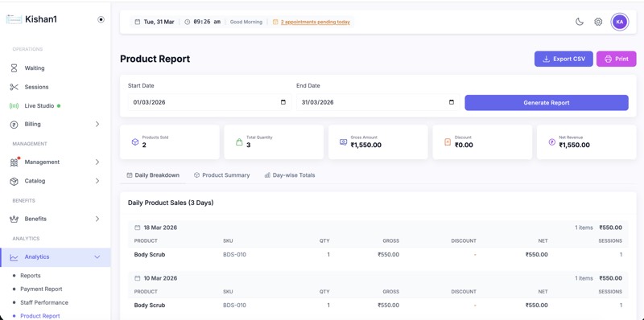This screenshot has height=320, width=644.
Task: Click the Live Studio menu label
Action: [39, 106]
